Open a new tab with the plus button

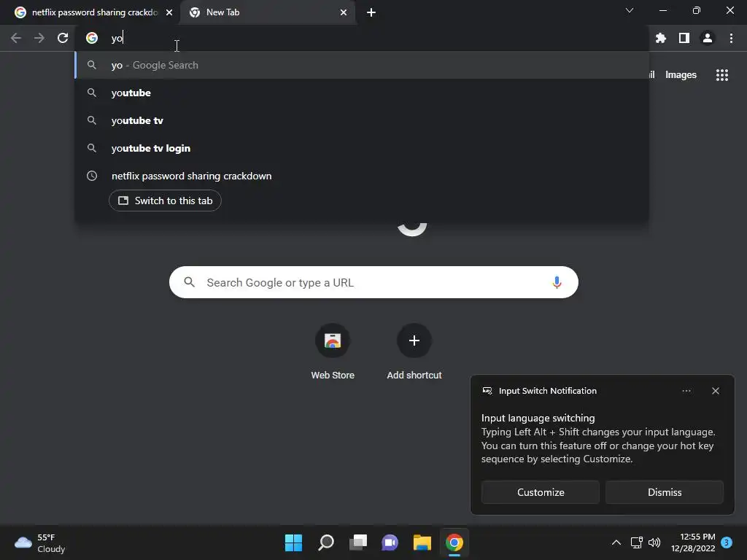click(x=371, y=12)
